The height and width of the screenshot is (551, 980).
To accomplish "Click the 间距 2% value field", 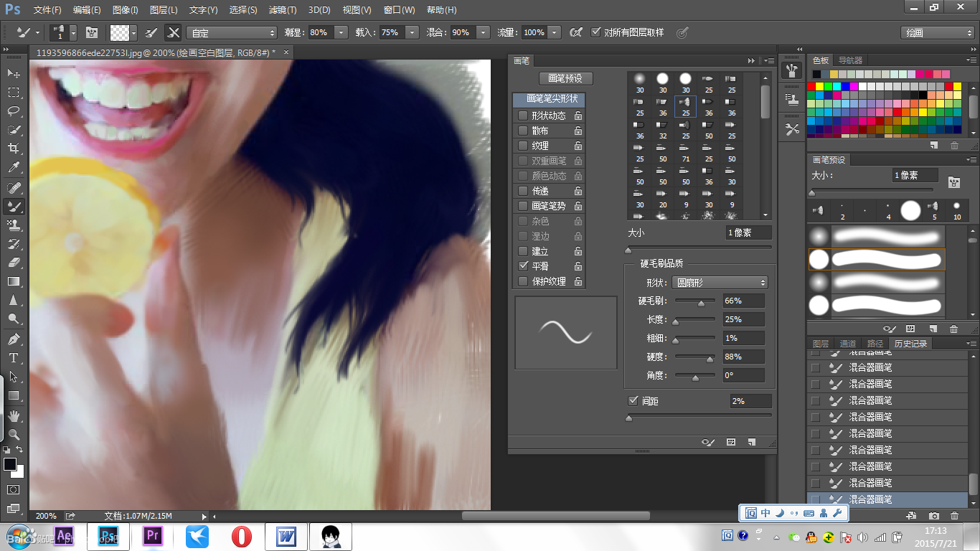I will pyautogui.click(x=751, y=401).
